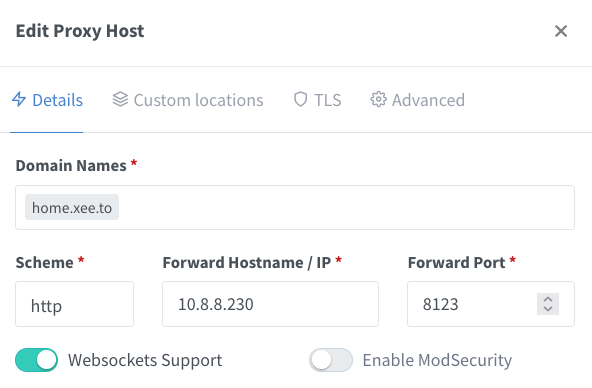Click the shield icon for TLS
The width and height of the screenshot is (592, 388).
[301, 100]
